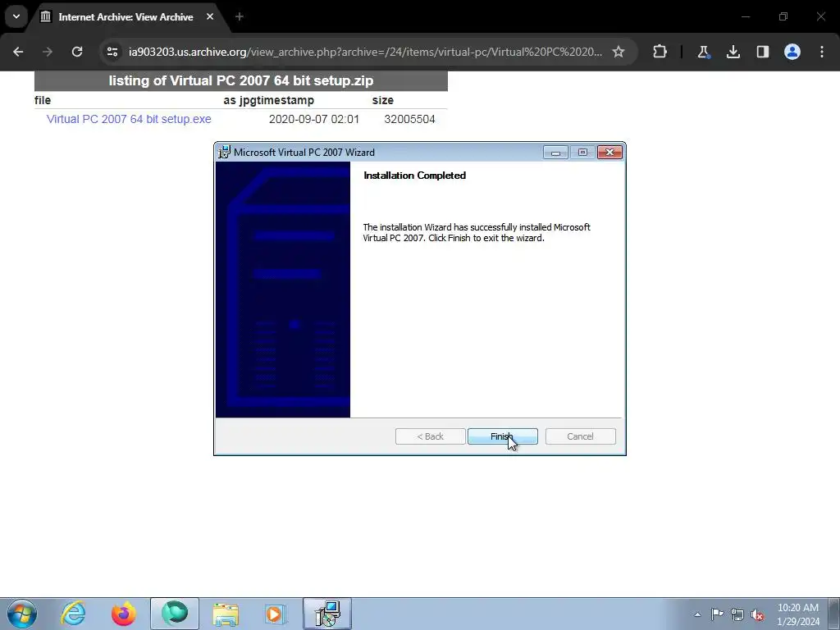Screen dimensions: 840x630
Task: Click the 'Installation Completed' heading
Action: click(x=414, y=176)
